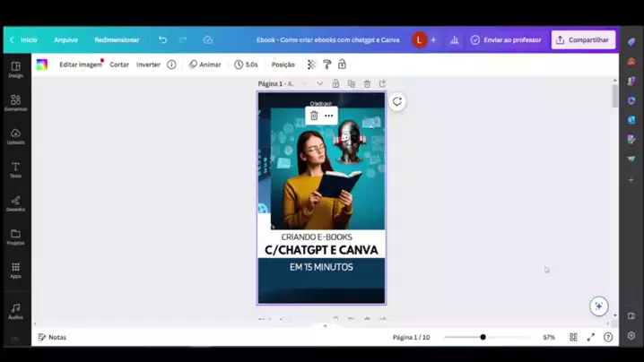The image size is (644, 362).
Task: Move Página 1 up with chevron
Action: (304, 83)
